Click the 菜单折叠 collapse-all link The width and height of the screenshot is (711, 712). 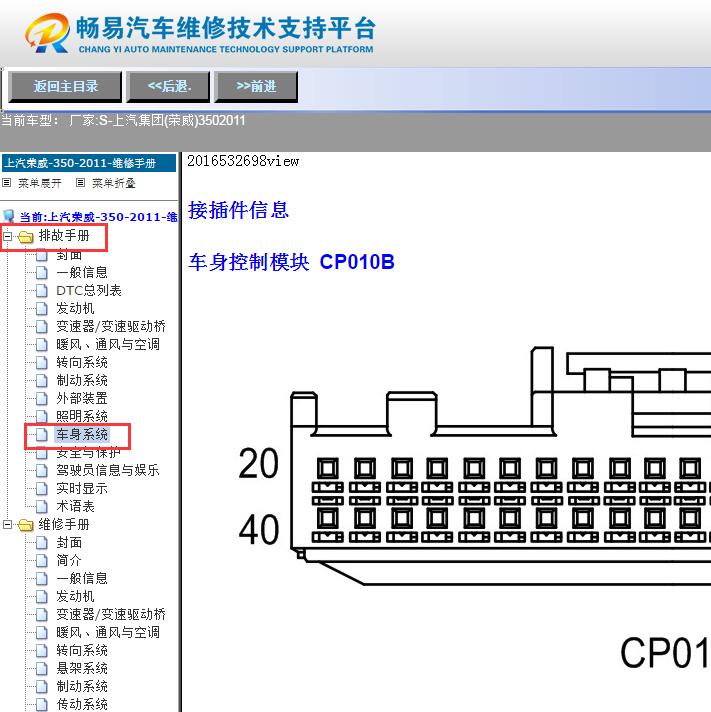coord(114,183)
